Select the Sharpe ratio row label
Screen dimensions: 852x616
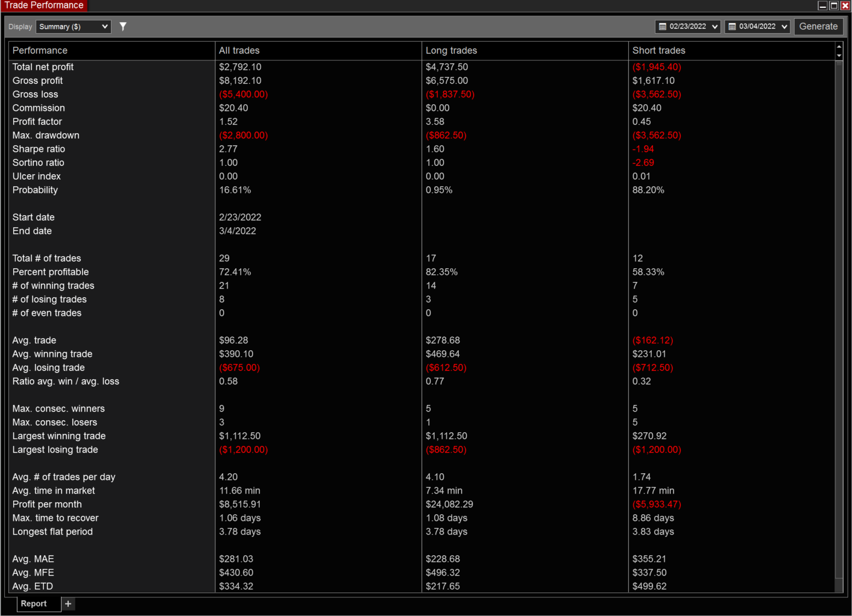(39, 149)
